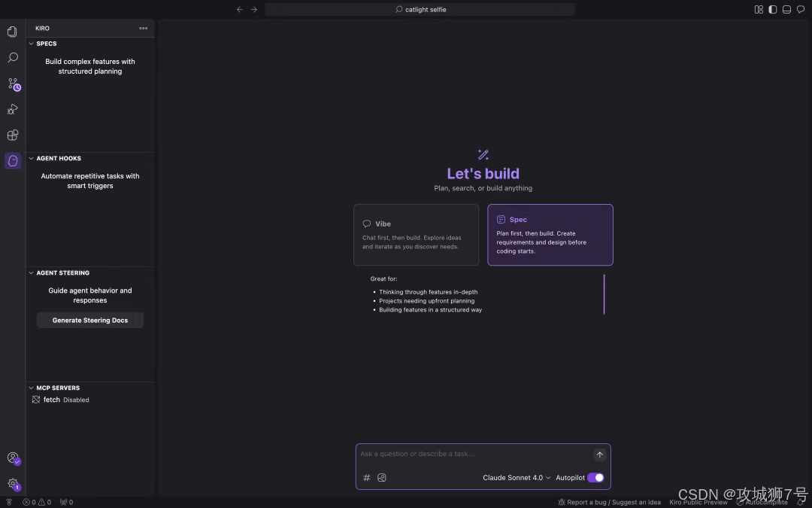Viewport: 812px width, 508px height.
Task: Open forwarded ports status item
Action: [x=66, y=502]
